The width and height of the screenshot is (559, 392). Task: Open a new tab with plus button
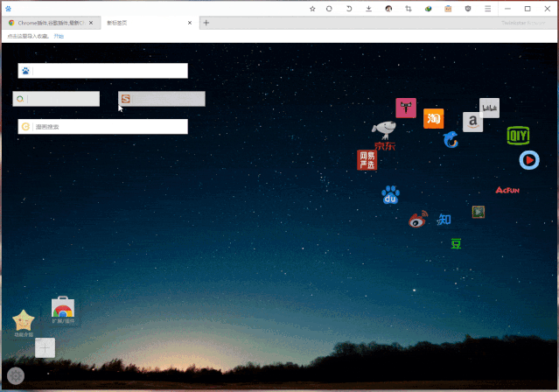[x=206, y=23]
